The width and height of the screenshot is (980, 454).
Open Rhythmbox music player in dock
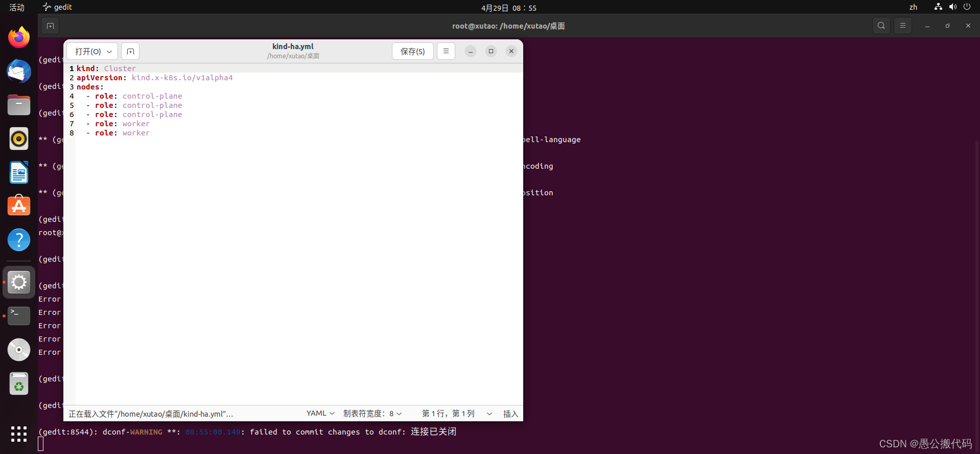pos(19,139)
